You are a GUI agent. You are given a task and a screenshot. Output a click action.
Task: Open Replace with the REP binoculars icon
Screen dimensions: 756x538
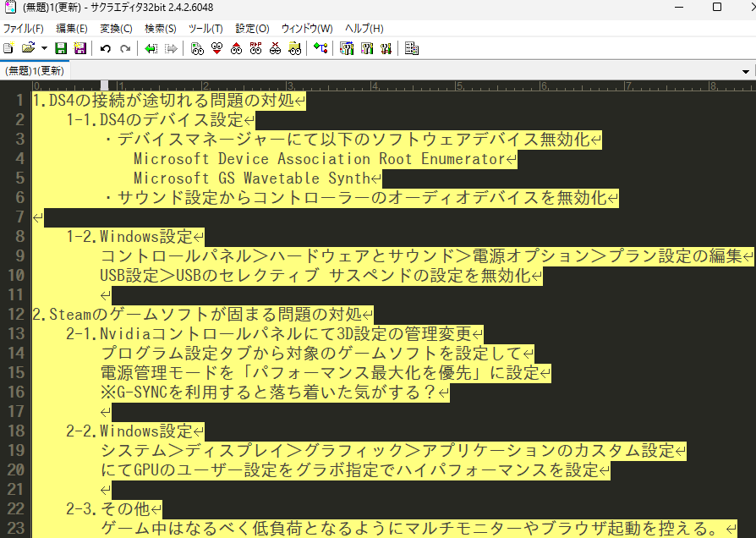(x=255, y=48)
